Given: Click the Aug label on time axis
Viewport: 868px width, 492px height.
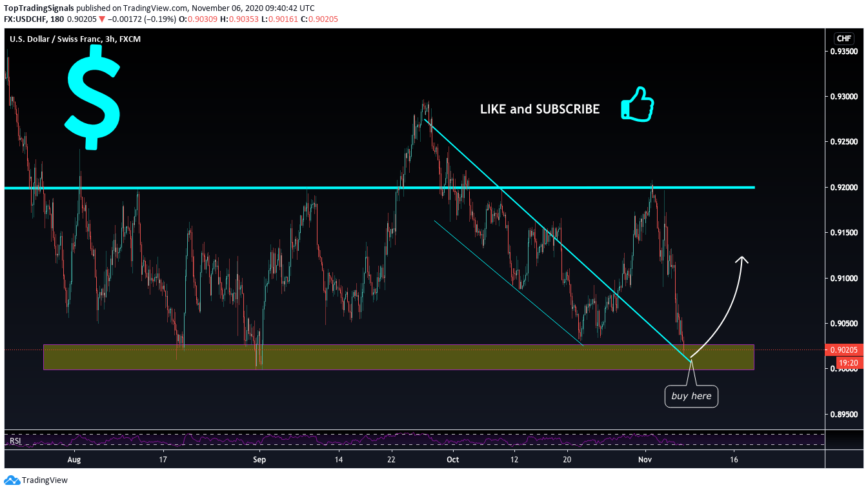Looking at the screenshot, I should (x=74, y=460).
